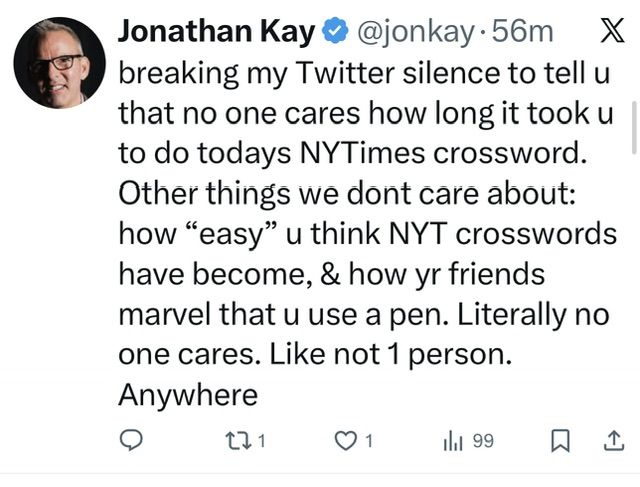Click the blue verified badge

pos(333,32)
